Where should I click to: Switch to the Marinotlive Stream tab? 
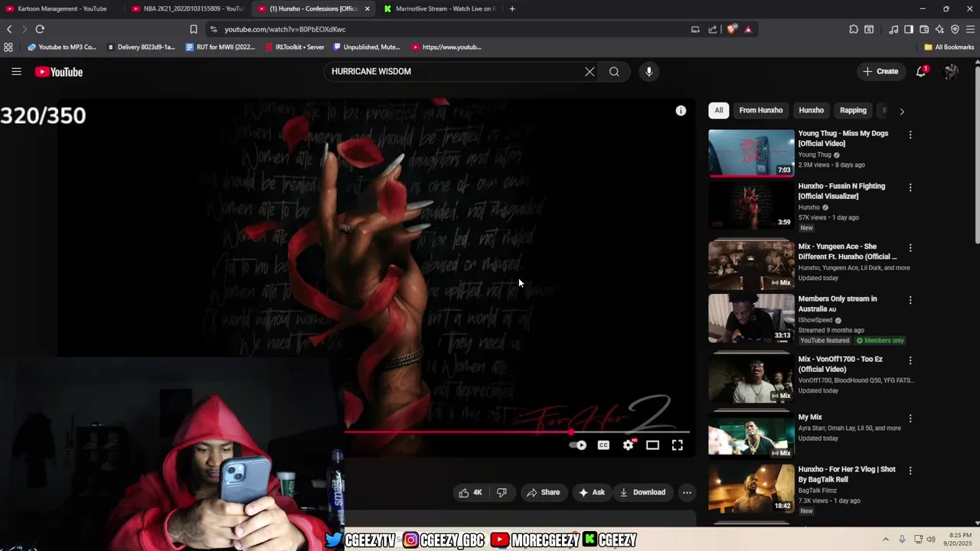(x=440, y=8)
